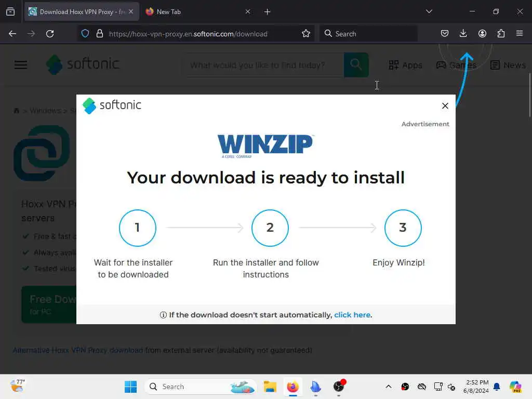Click the muted volume tray icon
This screenshot has height=399, width=532.
coord(451,387)
